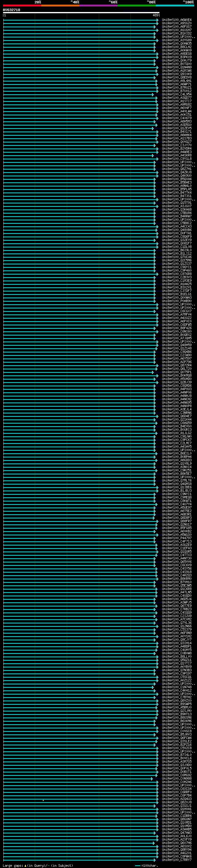
Task: Select hit label UniRef100_C0N988
Action: 177,778
